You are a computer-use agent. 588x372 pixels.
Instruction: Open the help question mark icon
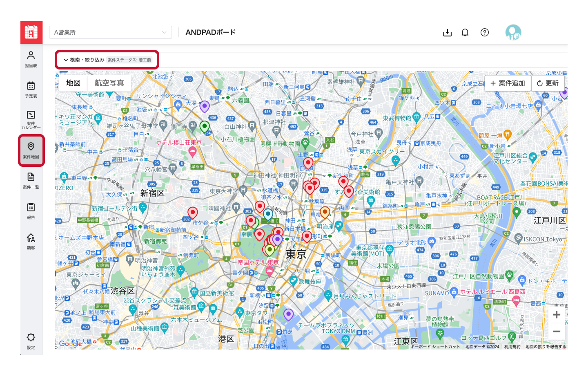click(485, 33)
